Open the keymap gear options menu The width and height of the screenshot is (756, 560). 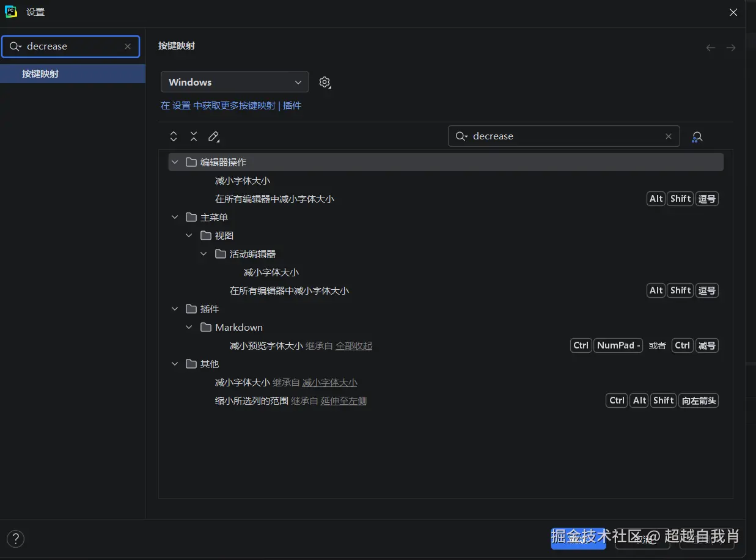(325, 83)
